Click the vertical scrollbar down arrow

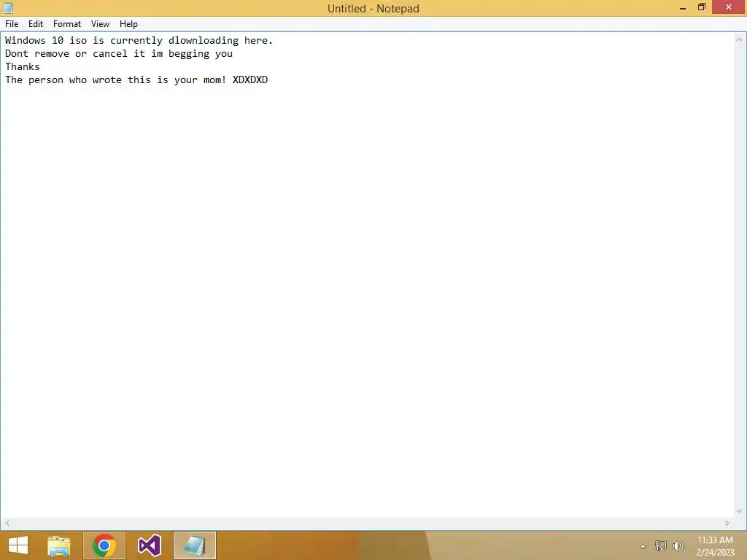point(740,511)
